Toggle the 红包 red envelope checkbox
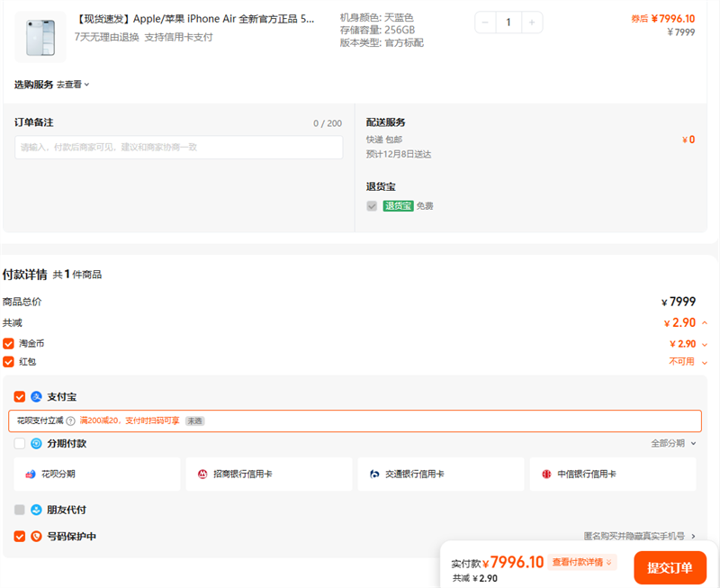The height and width of the screenshot is (588, 720). click(x=9, y=362)
